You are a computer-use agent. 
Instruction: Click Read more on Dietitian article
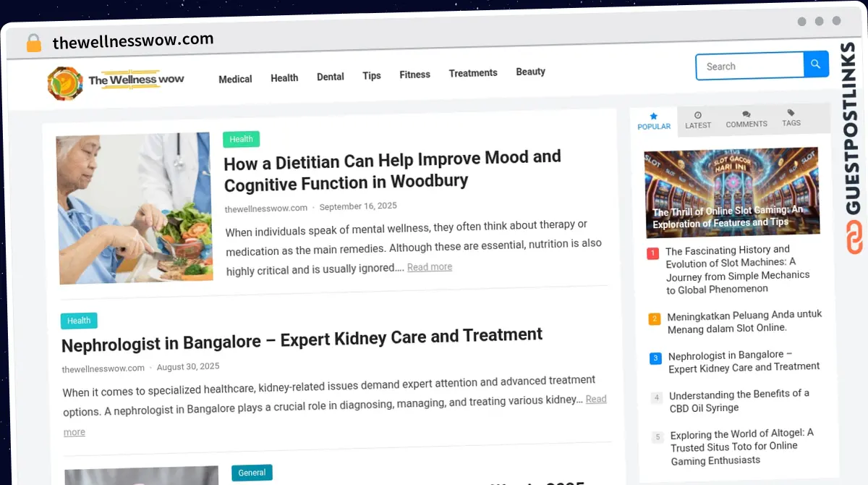pos(430,267)
